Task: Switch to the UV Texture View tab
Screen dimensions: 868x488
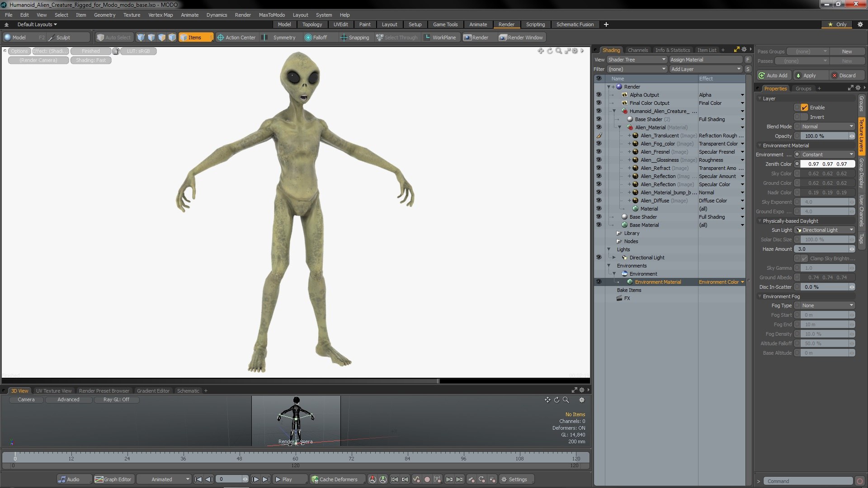Action: coord(54,391)
